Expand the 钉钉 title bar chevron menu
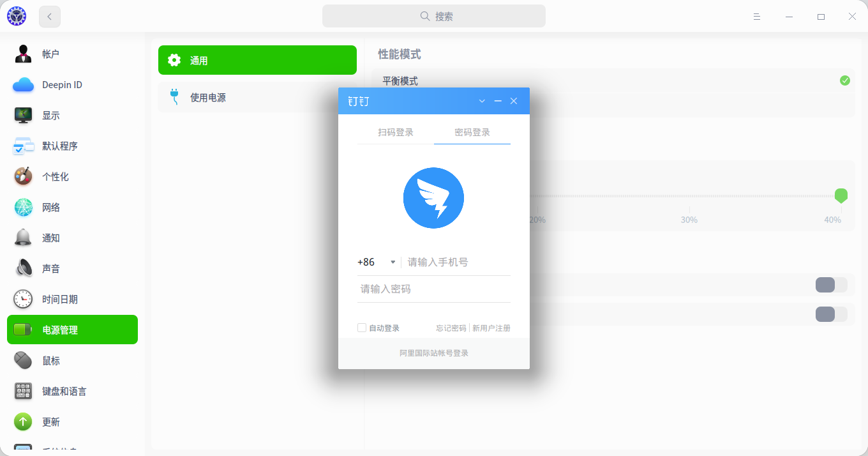Image resolution: width=868 pixels, height=456 pixels. (x=482, y=101)
